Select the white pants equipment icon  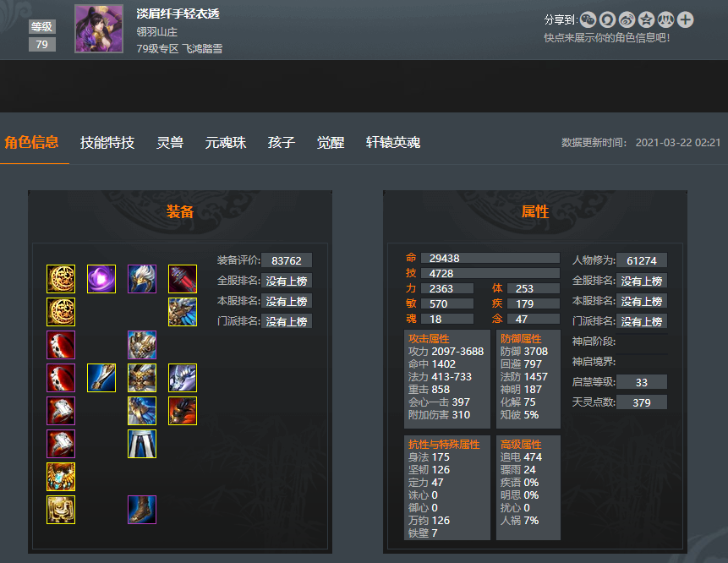pos(142,444)
